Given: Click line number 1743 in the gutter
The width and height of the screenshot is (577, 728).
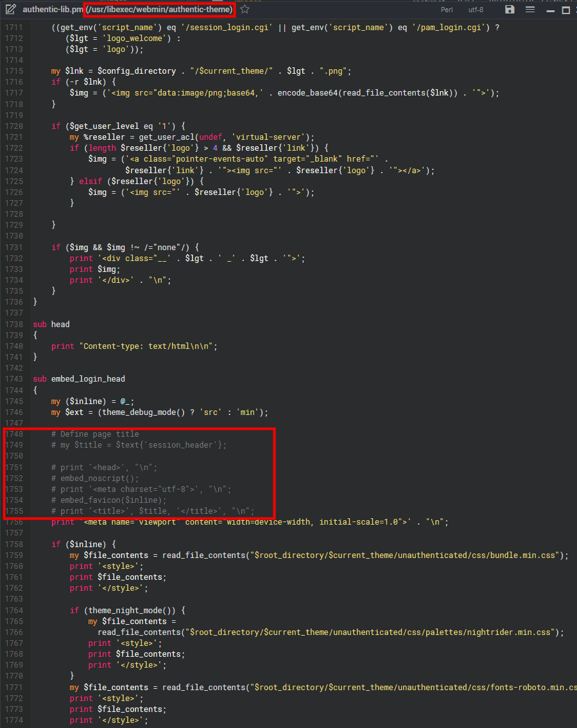Looking at the screenshot, I should 14,379.
